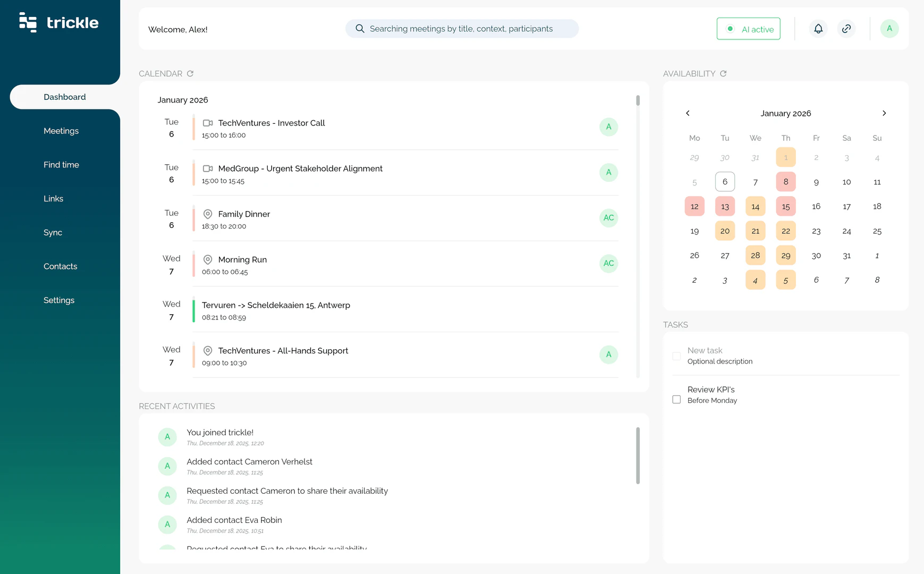Check the Review KPI's task checkbox
Screen dimensions: 924x574
(x=676, y=399)
